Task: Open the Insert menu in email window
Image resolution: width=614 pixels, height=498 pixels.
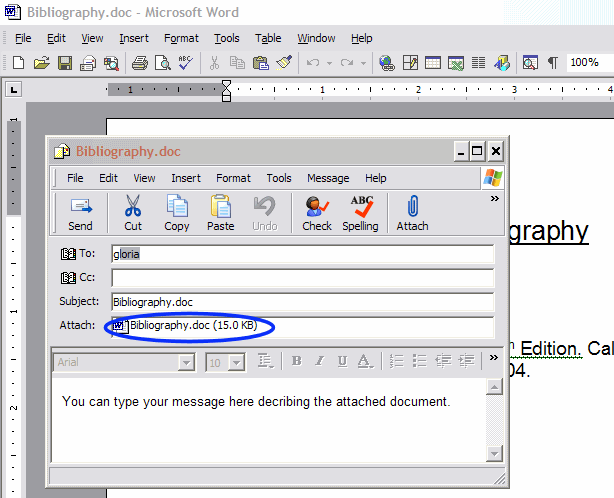Action: (x=186, y=178)
